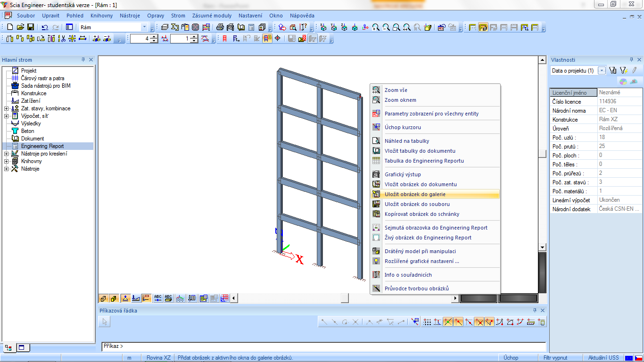Open the Zásuvné moduly menu
This screenshot has height=362, width=644.
212,16
